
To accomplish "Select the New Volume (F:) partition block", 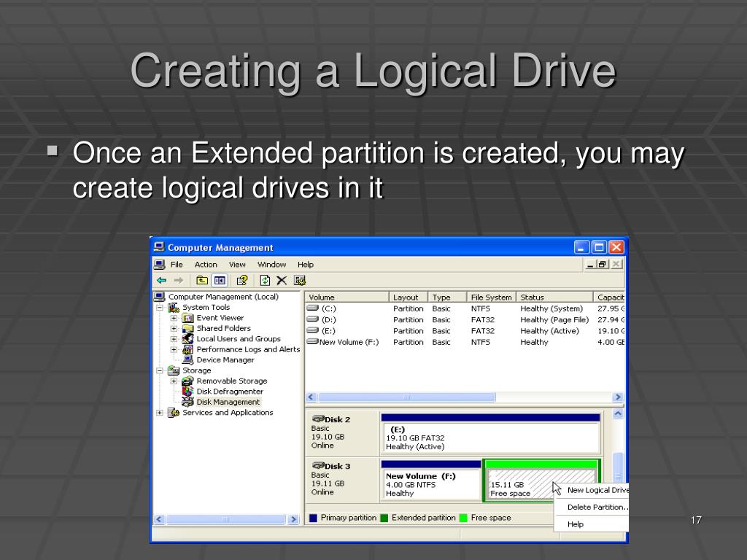I will (430, 481).
